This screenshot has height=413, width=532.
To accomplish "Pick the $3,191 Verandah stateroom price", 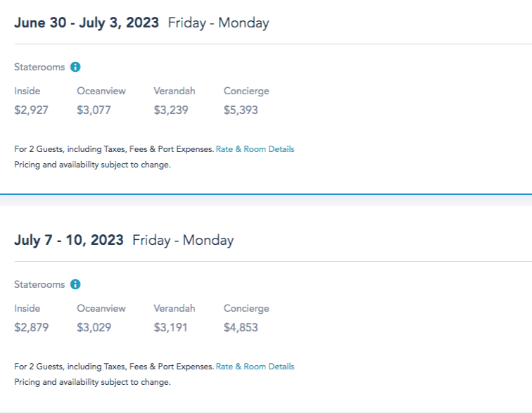I will pyautogui.click(x=171, y=327).
